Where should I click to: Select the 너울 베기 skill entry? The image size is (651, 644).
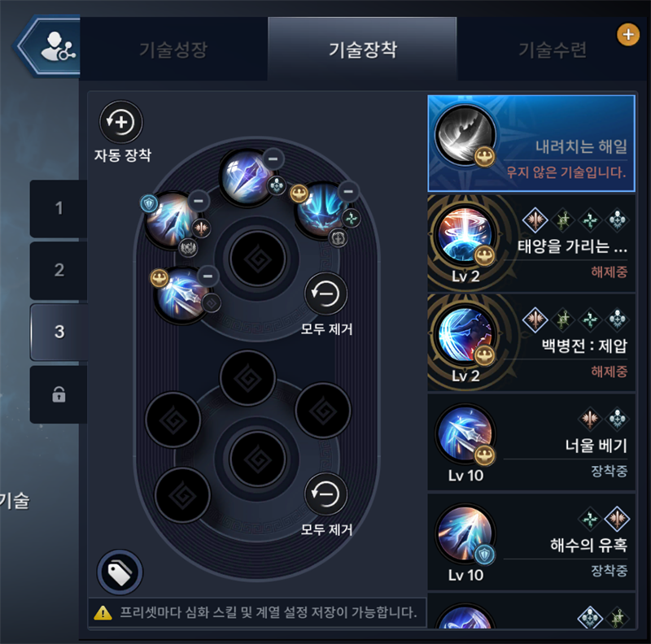coord(531,442)
